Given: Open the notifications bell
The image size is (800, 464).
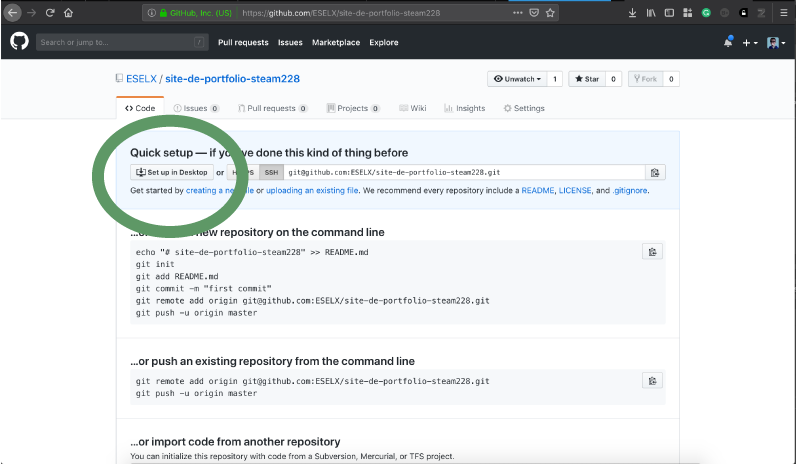Looking at the screenshot, I should pos(728,43).
